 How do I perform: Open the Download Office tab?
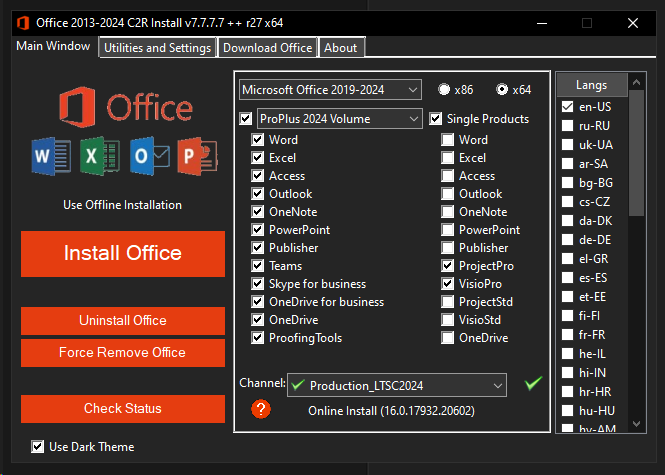tap(268, 48)
